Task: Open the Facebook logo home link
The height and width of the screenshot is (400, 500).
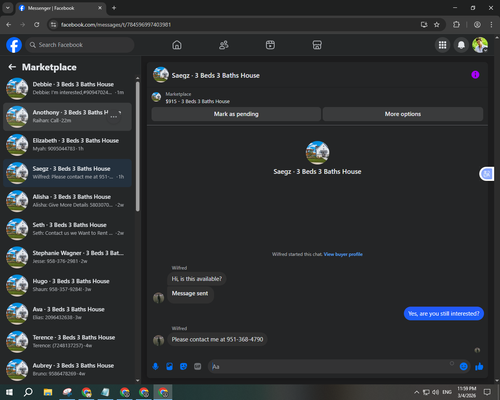Action: click(14, 45)
